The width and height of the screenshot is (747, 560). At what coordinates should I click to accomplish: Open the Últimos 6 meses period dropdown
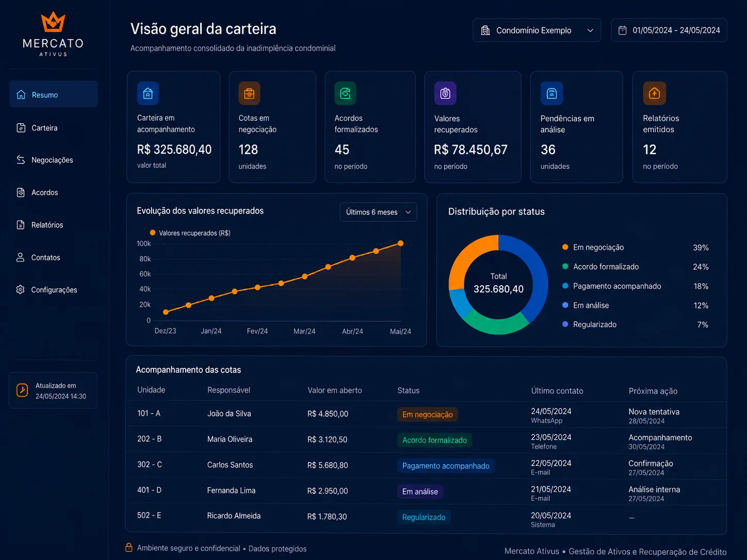[378, 212]
